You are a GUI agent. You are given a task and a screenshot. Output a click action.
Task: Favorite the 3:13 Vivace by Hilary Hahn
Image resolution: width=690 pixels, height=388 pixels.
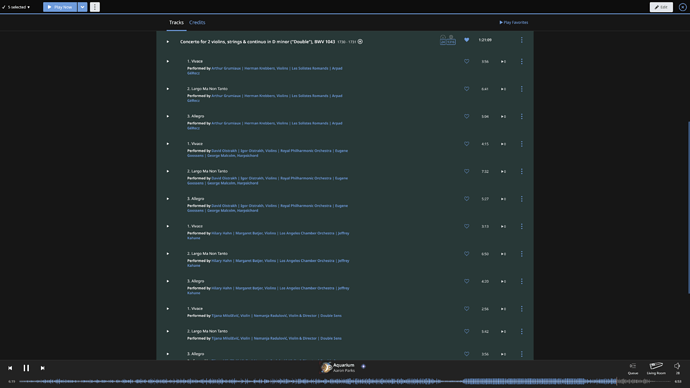click(x=466, y=227)
